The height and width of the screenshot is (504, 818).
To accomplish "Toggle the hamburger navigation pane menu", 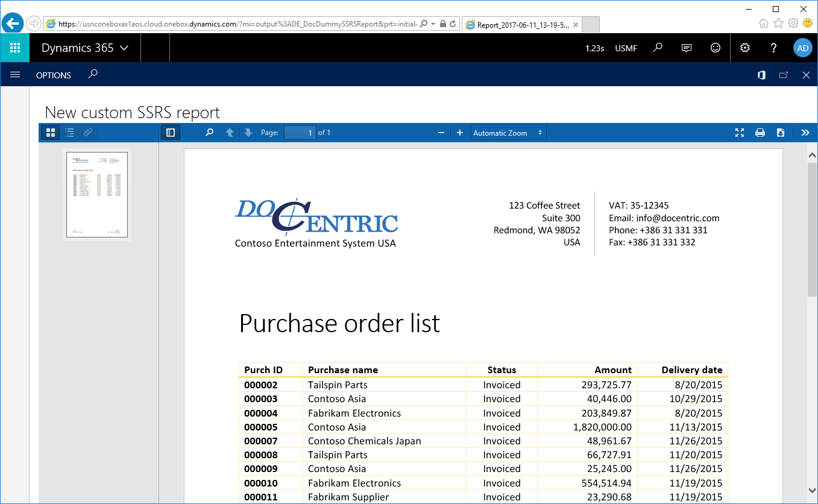I will coord(15,75).
